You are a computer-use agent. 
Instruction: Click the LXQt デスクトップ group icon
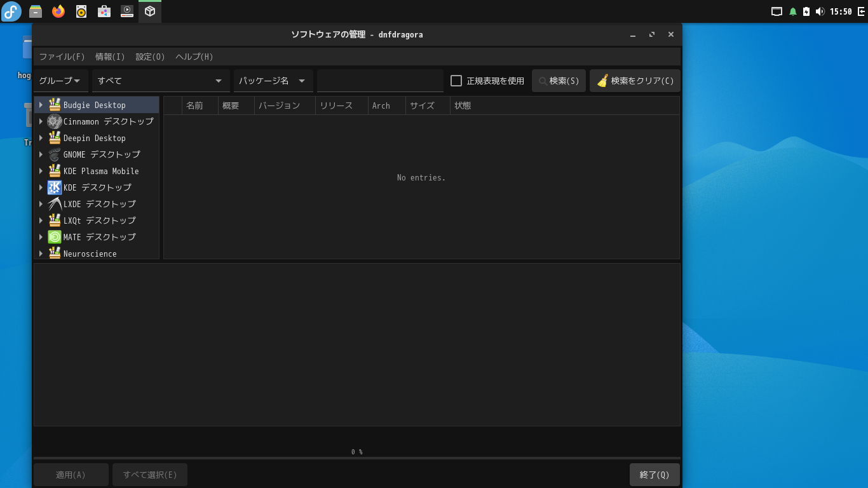coord(55,220)
